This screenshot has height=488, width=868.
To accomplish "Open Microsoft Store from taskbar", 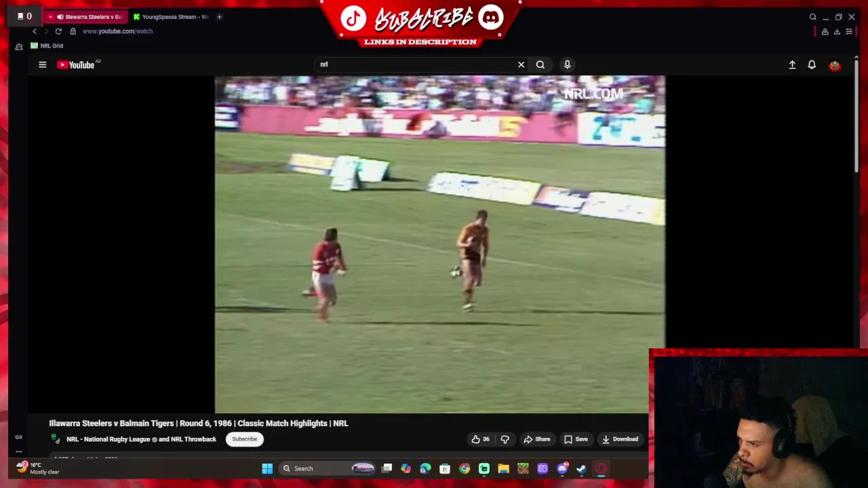I will (x=445, y=468).
